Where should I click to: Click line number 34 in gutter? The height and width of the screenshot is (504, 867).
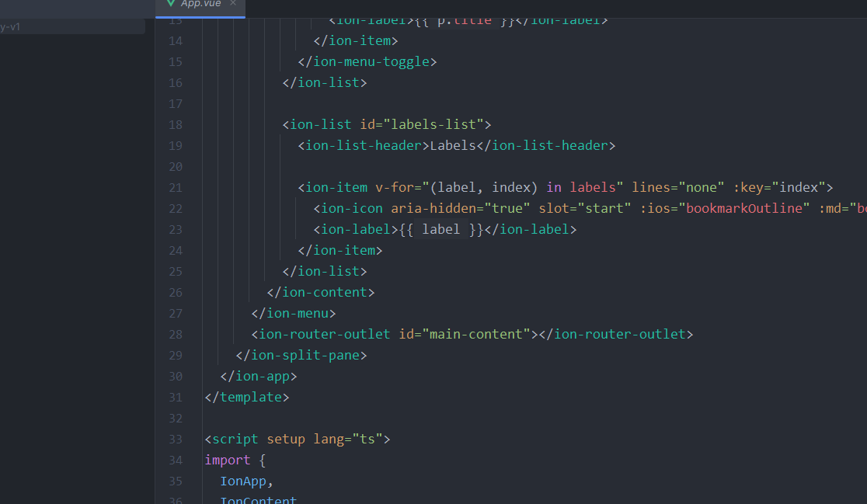(176, 461)
